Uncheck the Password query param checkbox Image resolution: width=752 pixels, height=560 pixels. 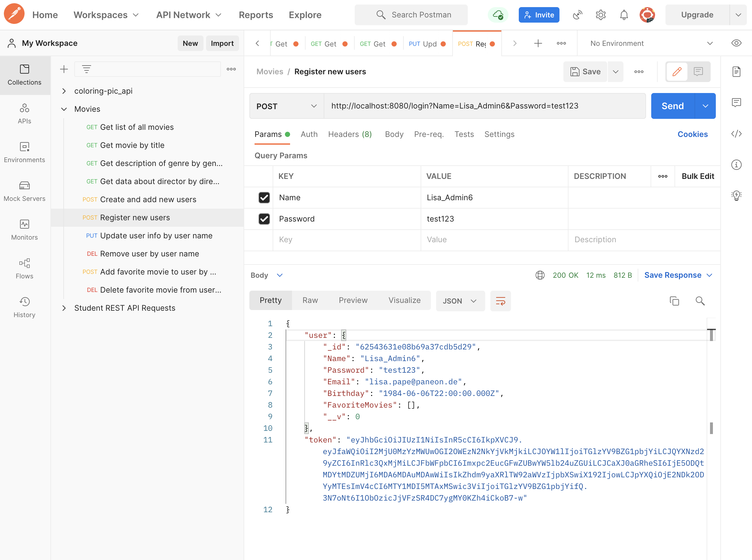click(x=264, y=219)
